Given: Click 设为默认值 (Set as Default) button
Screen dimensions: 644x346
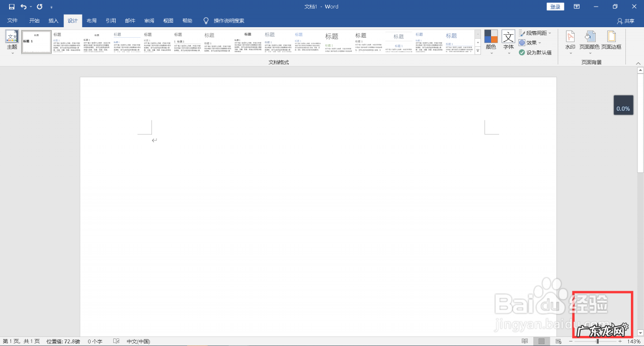Looking at the screenshot, I should 535,52.
